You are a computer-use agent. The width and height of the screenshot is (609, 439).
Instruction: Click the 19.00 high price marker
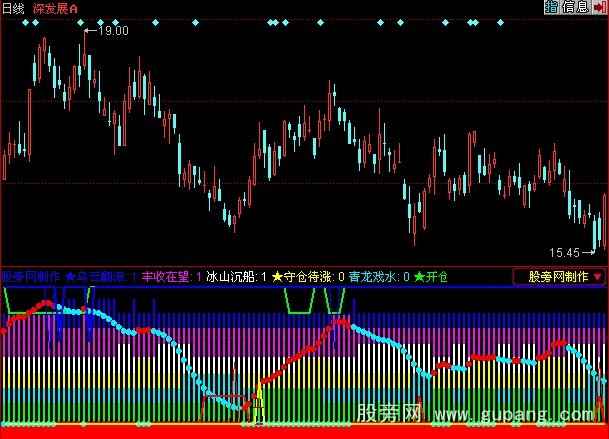pyautogui.click(x=113, y=31)
